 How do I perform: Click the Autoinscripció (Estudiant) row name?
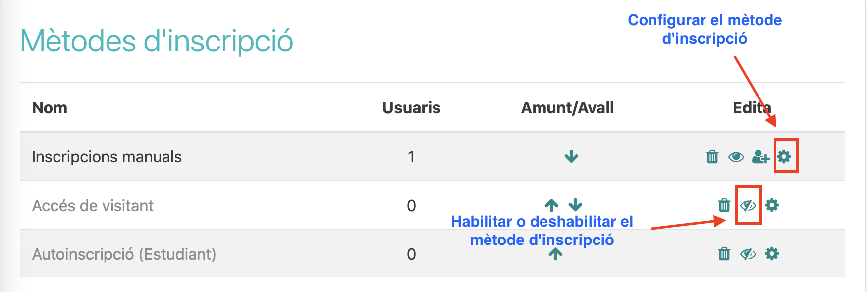pos(124,254)
